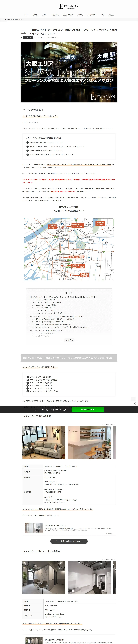Click the EMANON counter photo of 梅田店
The width and height of the screenshot is (138, 644).
coord(89,443)
